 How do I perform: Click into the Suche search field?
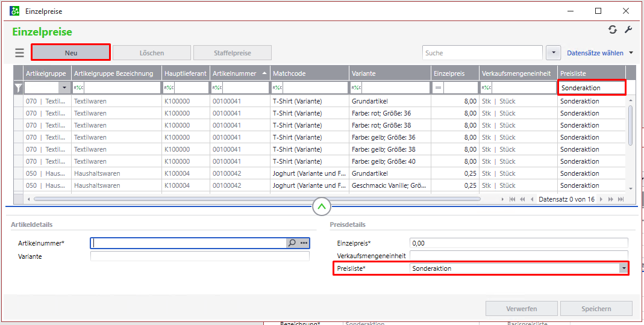click(483, 53)
